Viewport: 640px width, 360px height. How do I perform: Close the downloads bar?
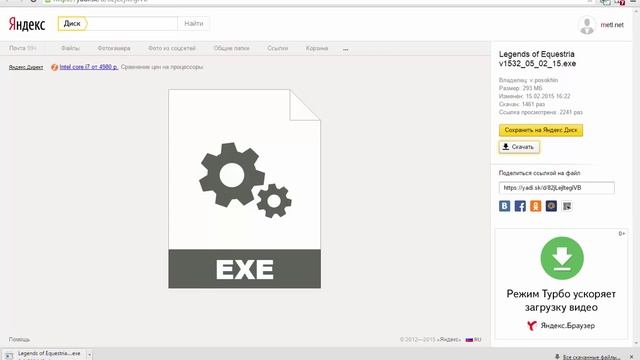[x=631, y=357]
